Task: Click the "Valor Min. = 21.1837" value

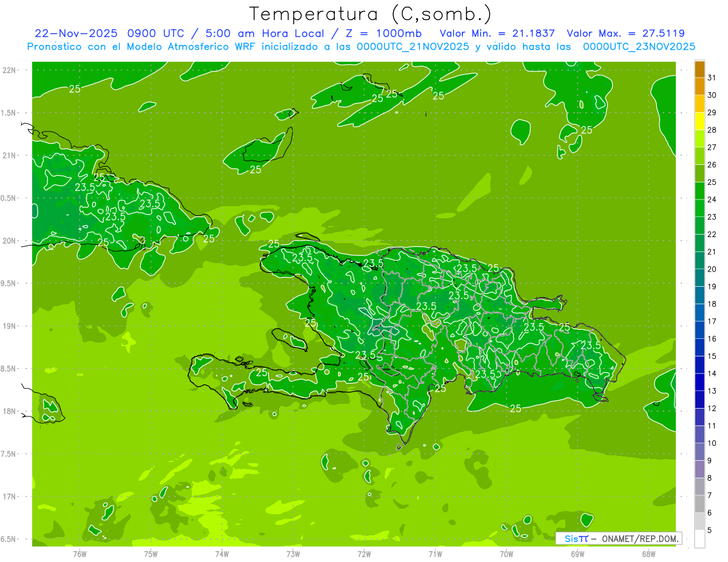Action: (x=497, y=33)
